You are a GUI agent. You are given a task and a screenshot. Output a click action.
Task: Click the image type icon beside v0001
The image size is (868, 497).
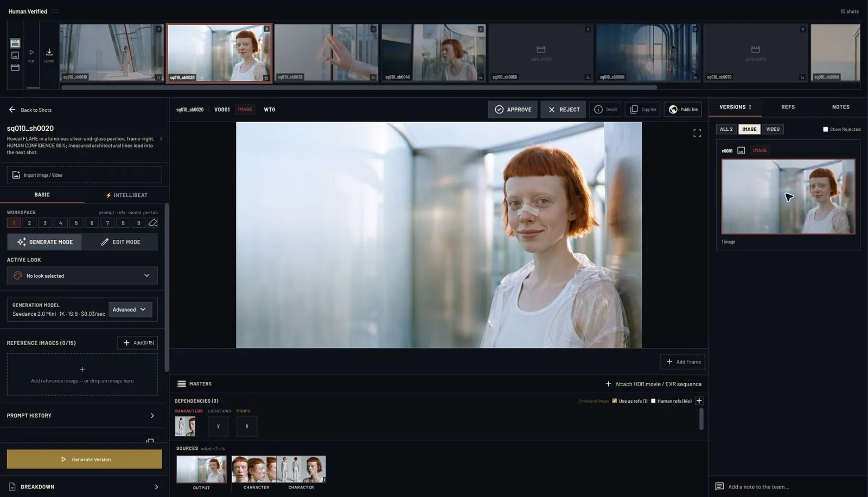click(x=741, y=150)
